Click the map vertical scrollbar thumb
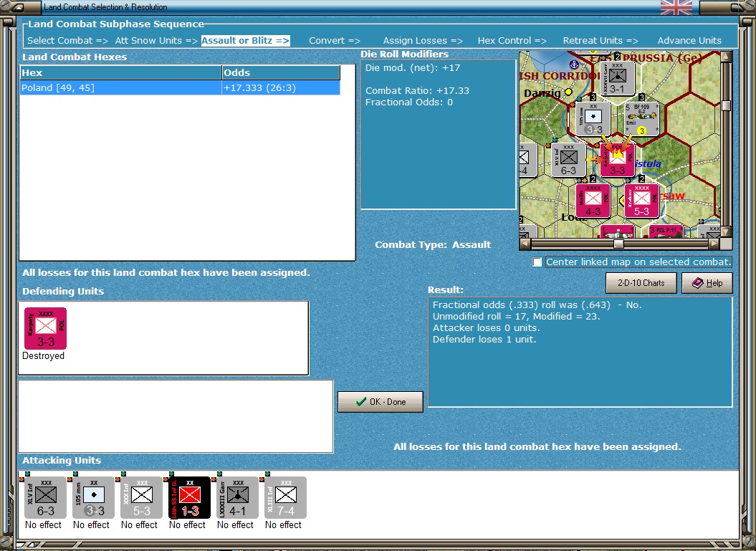The image size is (756, 551). click(x=727, y=105)
